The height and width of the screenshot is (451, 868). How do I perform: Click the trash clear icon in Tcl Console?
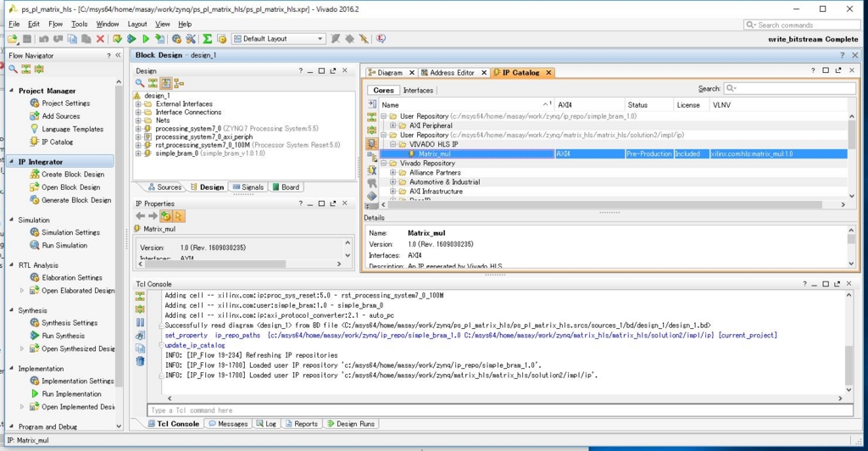click(x=140, y=361)
